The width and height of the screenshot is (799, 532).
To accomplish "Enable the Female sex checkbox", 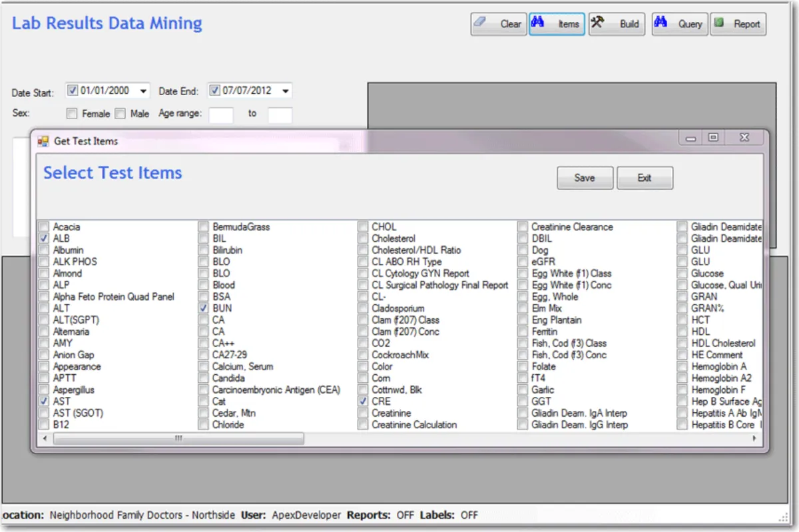I will pyautogui.click(x=72, y=114).
